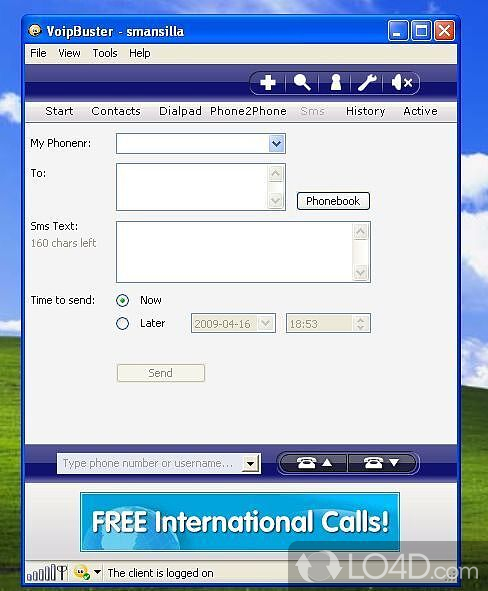The width and height of the screenshot is (488, 591).
Task: Open settings with the wrench icon
Action: pos(367,83)
